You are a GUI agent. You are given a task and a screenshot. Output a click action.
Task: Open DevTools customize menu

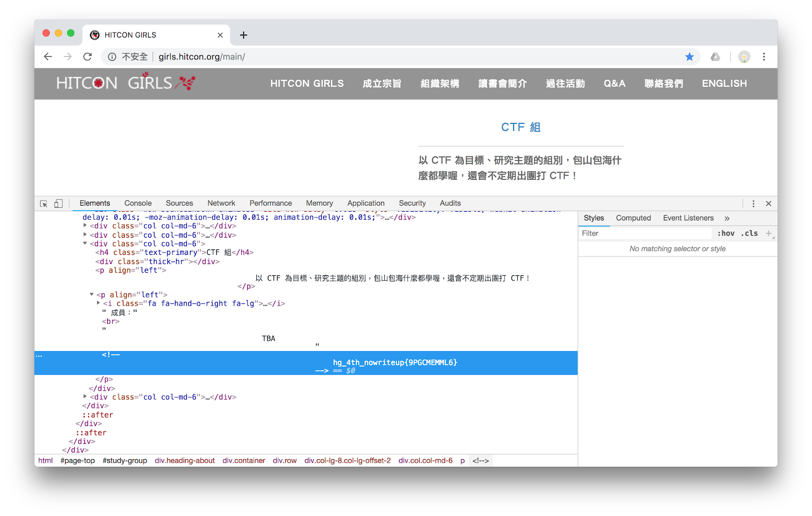[753, 204]
